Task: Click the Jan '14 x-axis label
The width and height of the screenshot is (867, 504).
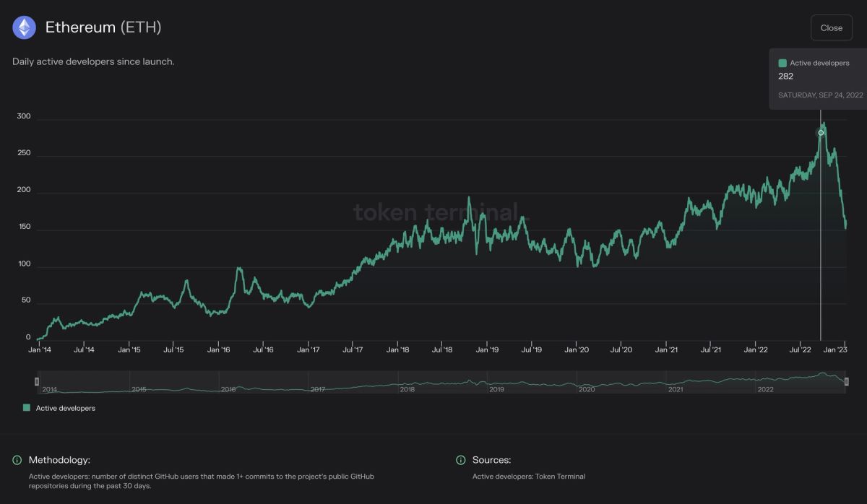Action: coord(40,350)
